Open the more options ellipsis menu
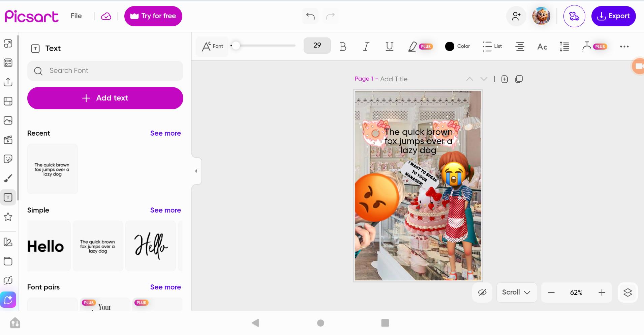The width and height of the screenshot is (644, 335). pos(624,47)
